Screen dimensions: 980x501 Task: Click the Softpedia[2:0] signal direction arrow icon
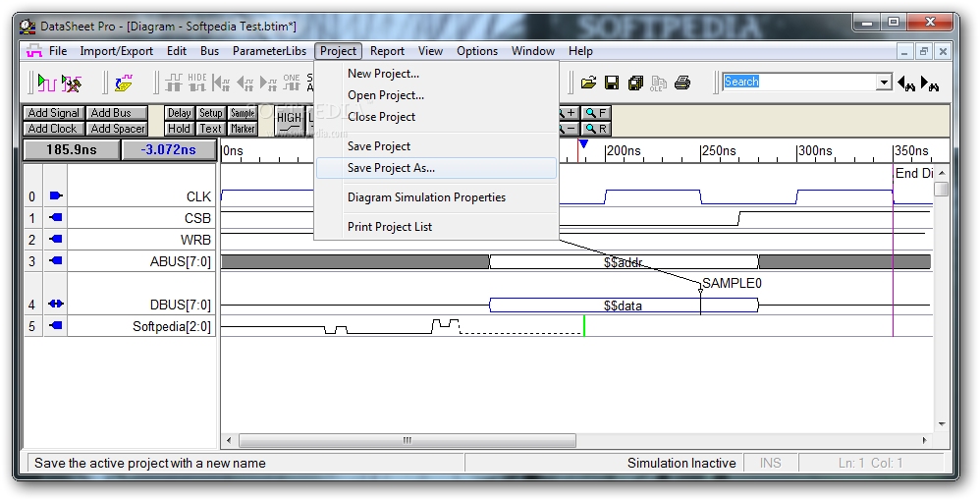pos(56,325)
